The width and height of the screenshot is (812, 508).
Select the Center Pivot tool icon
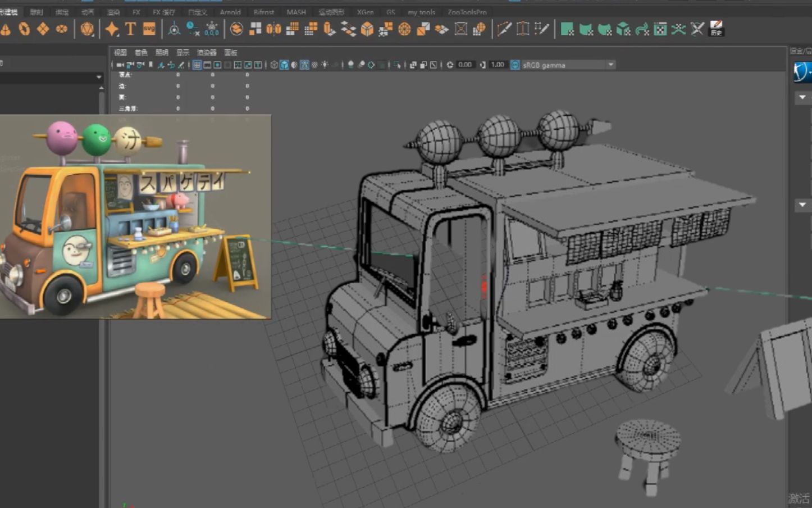coord(174,29)
